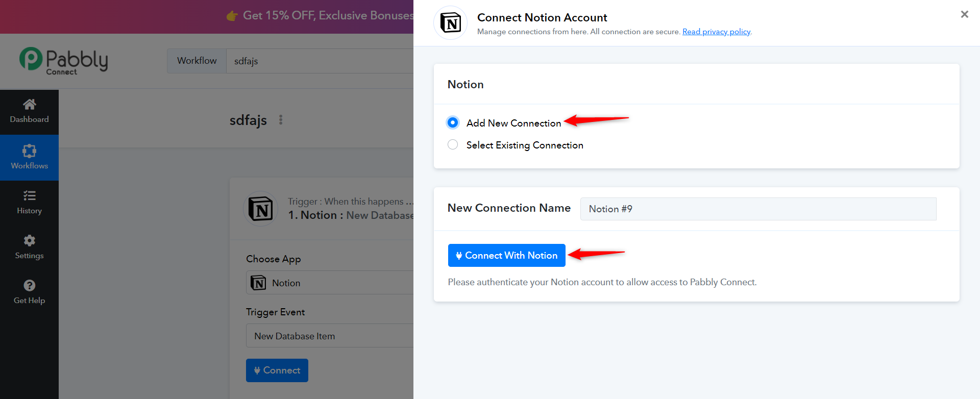This screenshot has width=980, height=399.
Task: Open the Dashboard home icon
Action: tap(29, 104)
